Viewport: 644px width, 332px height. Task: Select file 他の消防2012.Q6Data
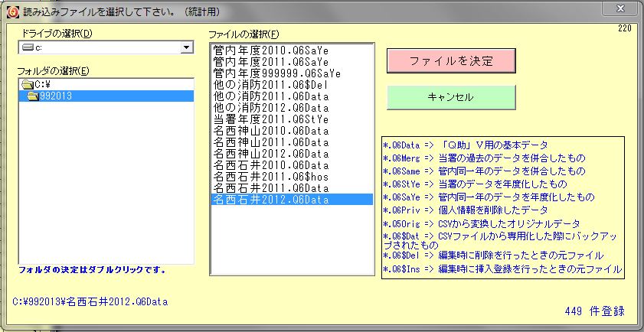coord(271,108)
